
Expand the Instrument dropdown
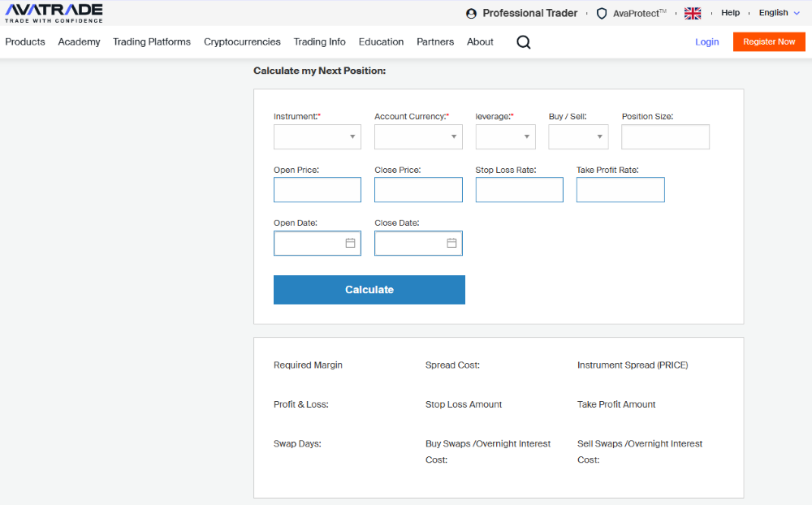click(x=317, y=137)
